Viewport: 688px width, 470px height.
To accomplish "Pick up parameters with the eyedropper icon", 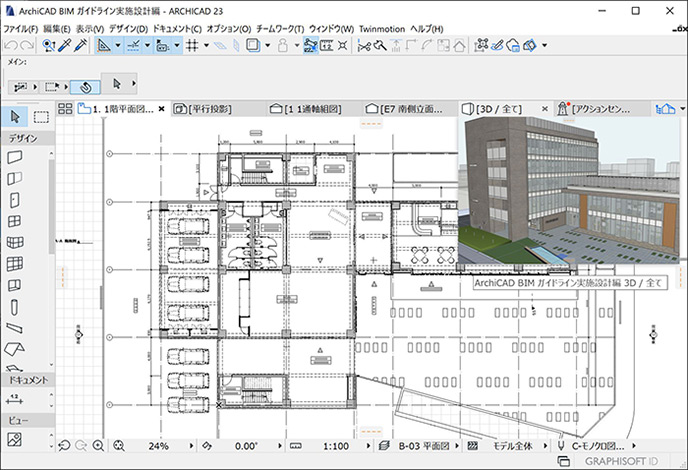I will pyautogui.click(x=64, y=45).
